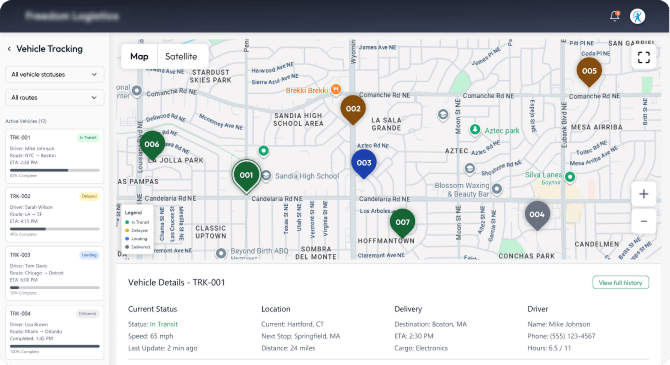Open the notifications bell
The width and height of the screenshot is (670, 365).
click(614, 16)
